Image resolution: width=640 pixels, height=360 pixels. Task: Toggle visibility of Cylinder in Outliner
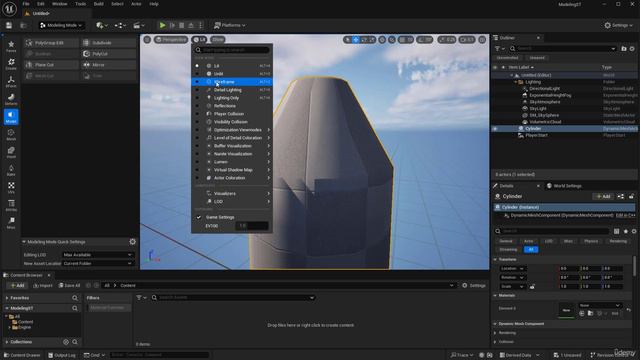(x=495, y=129)
